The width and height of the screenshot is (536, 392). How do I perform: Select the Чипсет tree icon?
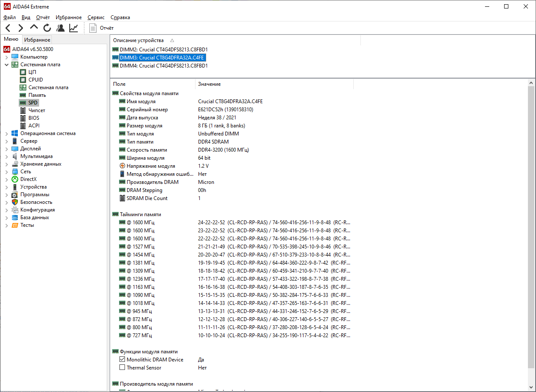tap(23, 110)
